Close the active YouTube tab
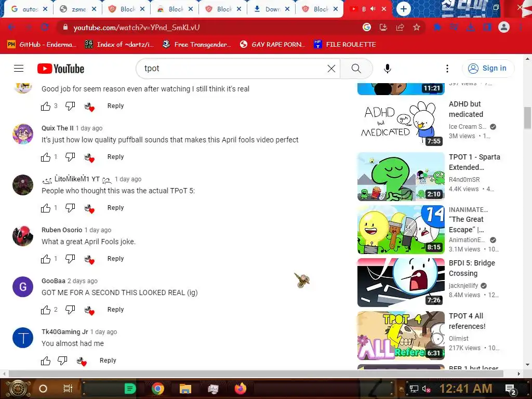This screenshot has width=532, height=399. (x=384, y=9)
